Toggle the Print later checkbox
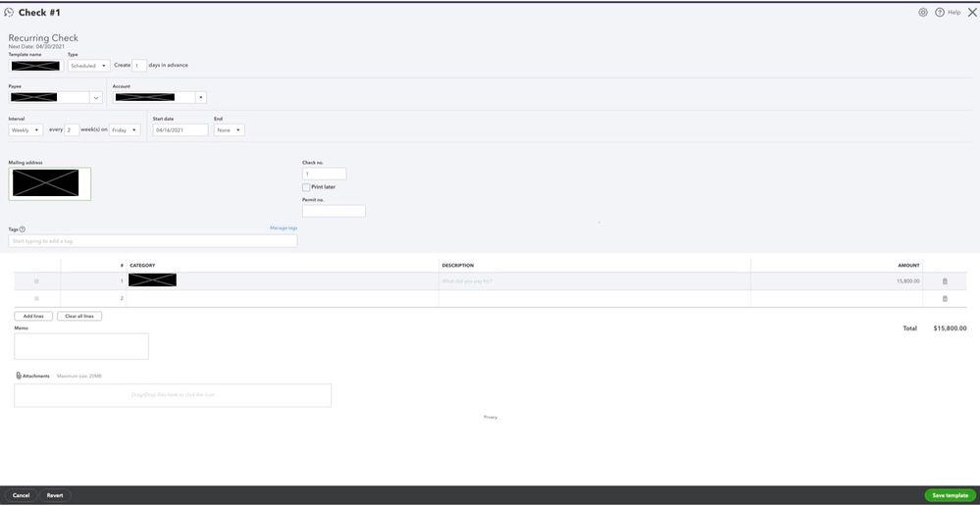The height and width of the screenshot is (506, 980). [306, 187]
